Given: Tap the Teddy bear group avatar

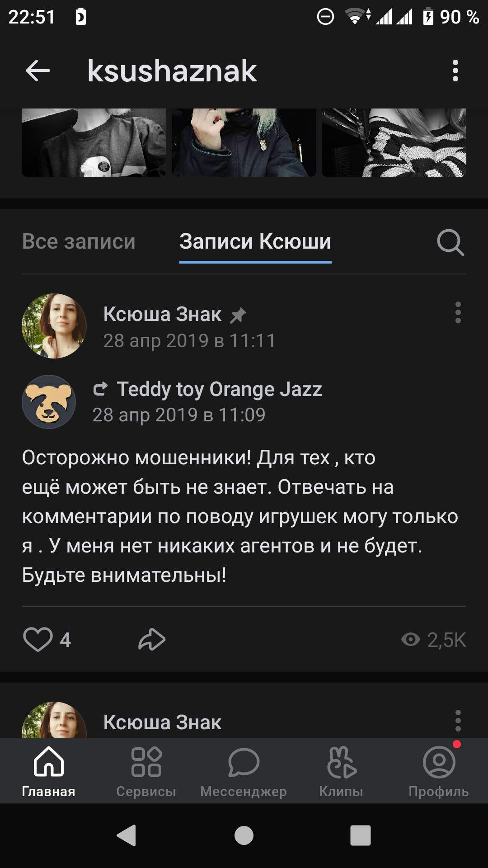Looking at the screenshot, I should click(x=49, y=402).
